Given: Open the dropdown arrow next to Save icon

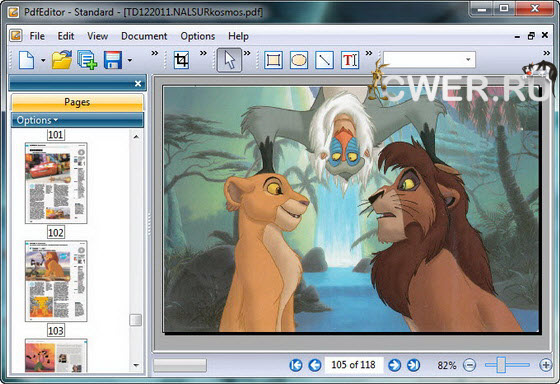Looking at the screenshot, I should pos(130,60).
